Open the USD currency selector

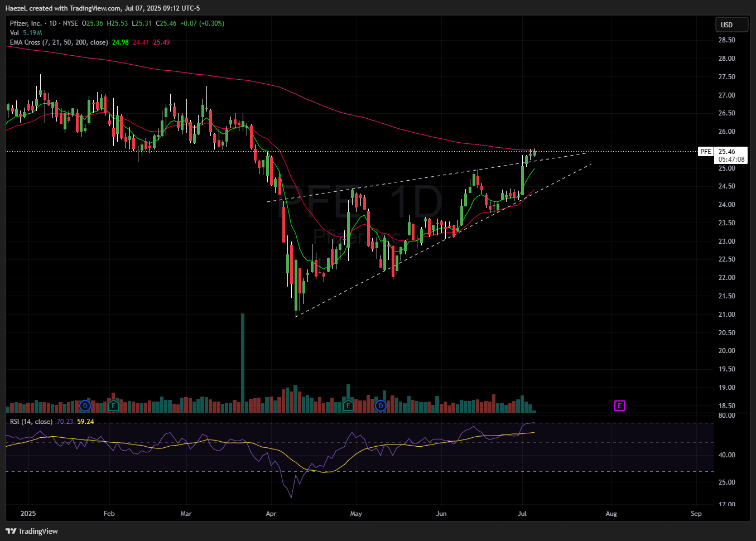(x=731, y=25)
